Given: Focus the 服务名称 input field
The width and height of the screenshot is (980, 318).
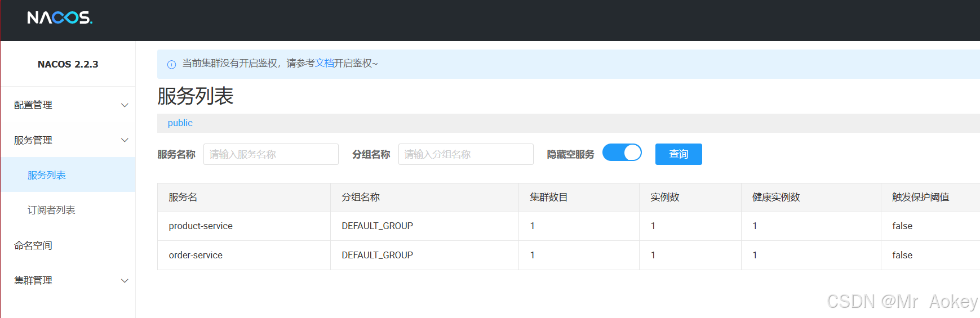Looking at the screenshot, I should (271, 154).
